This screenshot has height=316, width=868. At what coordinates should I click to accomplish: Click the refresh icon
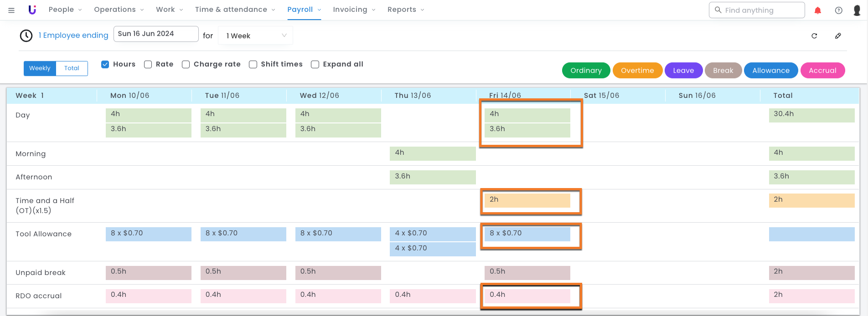tap(814, 36)
